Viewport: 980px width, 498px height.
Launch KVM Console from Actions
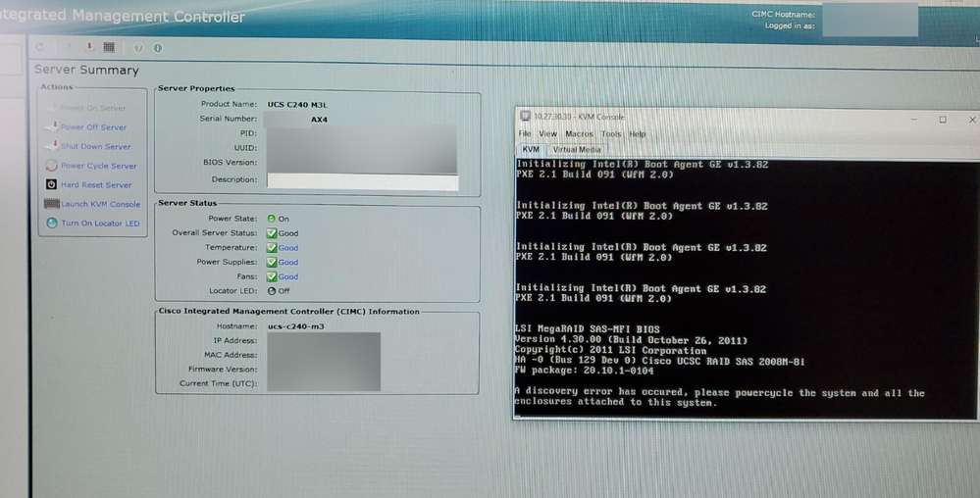point(101,204)
